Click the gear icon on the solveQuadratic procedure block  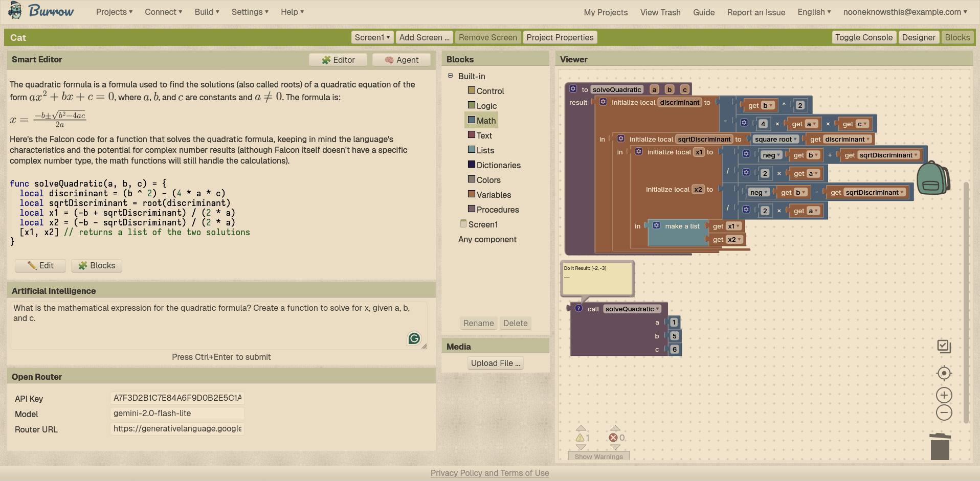(x=573, y=89)
